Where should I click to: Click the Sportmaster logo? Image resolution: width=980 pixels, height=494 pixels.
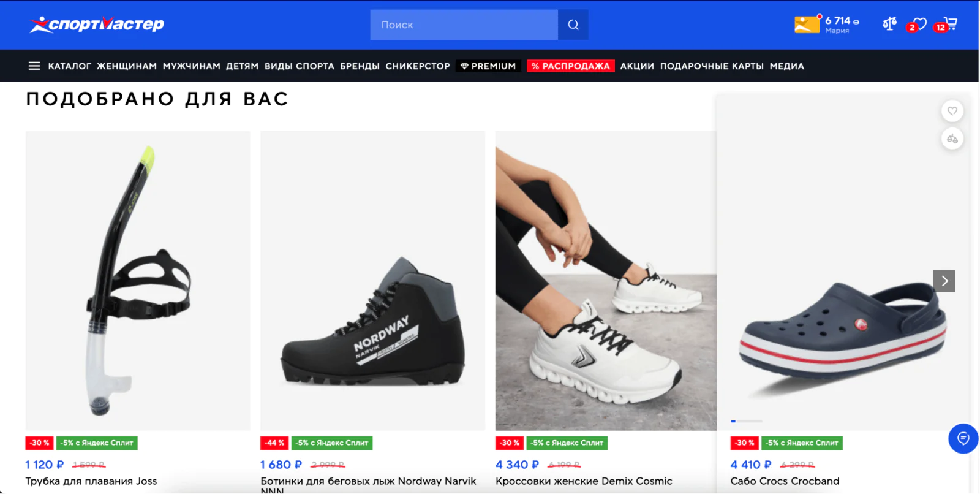[x=97, y=25]
